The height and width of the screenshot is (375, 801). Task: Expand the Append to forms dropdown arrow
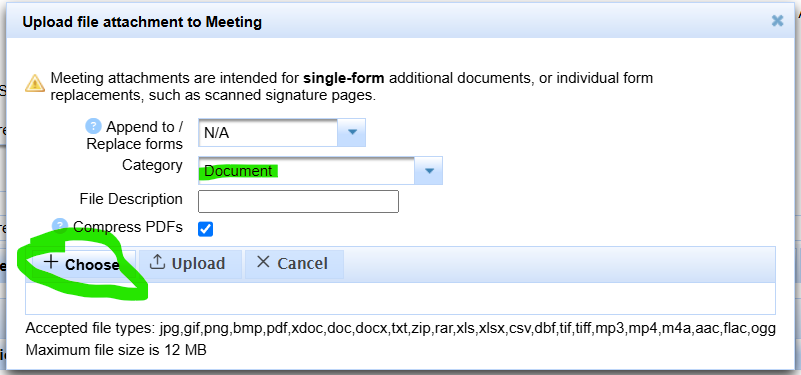pyautogui.click(x=351, y=132)
